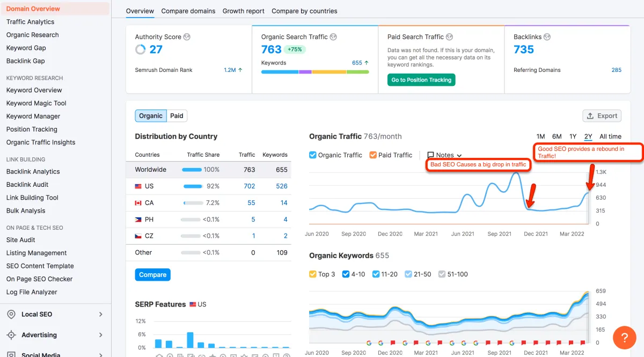Screen dimensions: 644x357
Task: Click the US flag next to SERP Features
Action: pyautogui.click(x=193, y=304)
